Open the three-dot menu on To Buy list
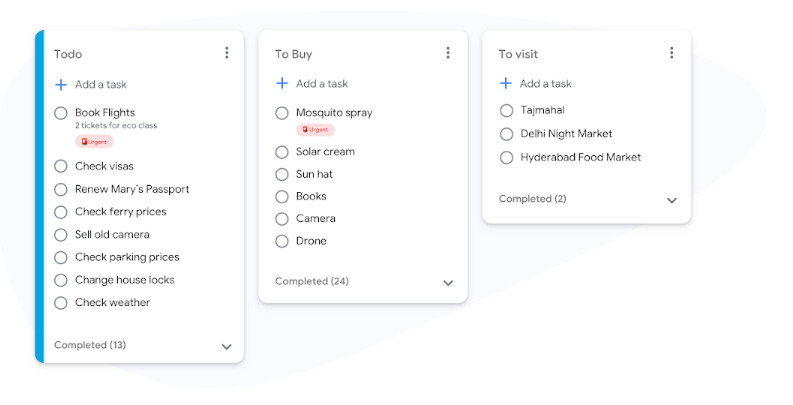Viewport: 793px width, 405px height. click(x=448, y=53)
